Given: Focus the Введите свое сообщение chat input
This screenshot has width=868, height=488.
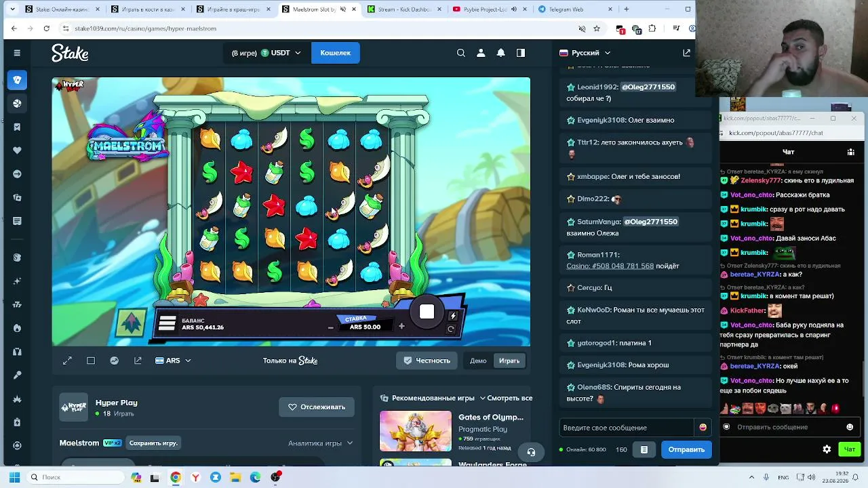Looking at the screenshot, I should [627, 428].
